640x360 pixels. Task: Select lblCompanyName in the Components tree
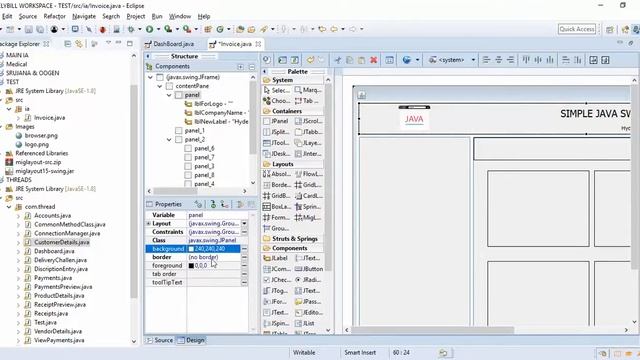click(x=218, y=113)
